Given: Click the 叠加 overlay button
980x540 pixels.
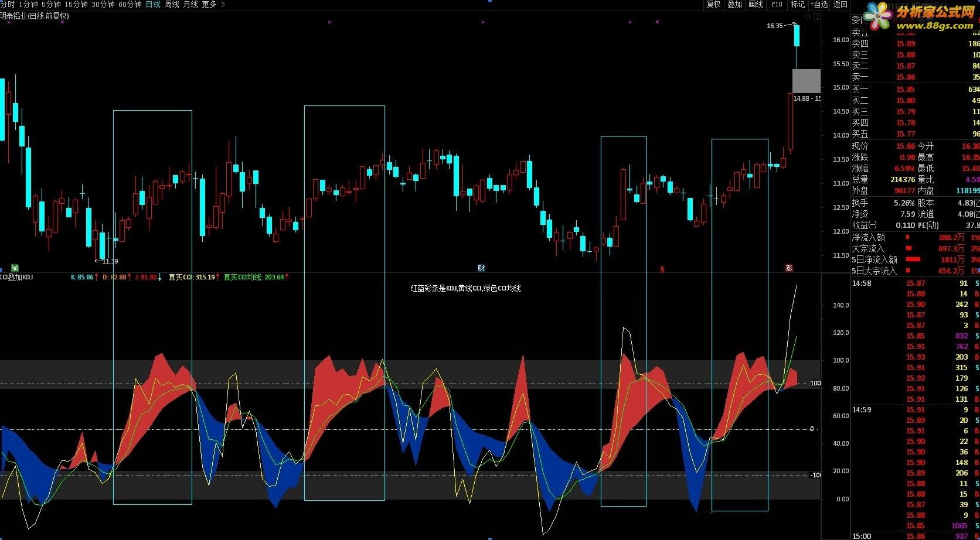Looking at the screenshot, I should pos(734,4).
